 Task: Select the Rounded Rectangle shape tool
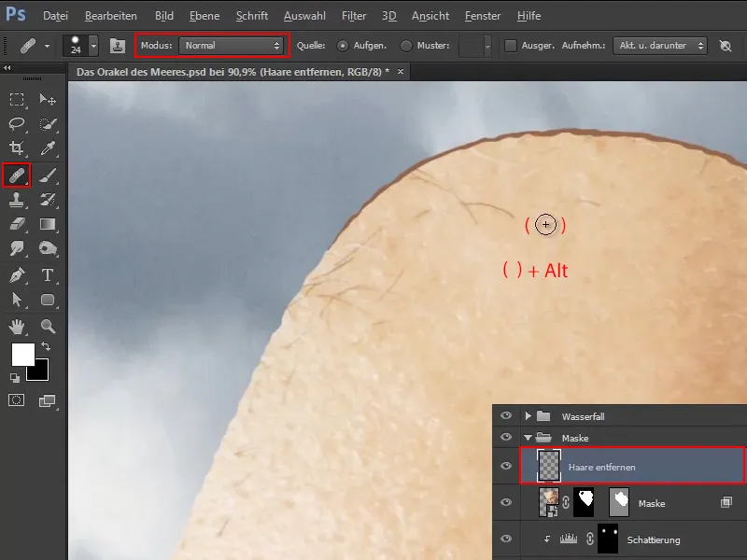click(x=48, y=300)
